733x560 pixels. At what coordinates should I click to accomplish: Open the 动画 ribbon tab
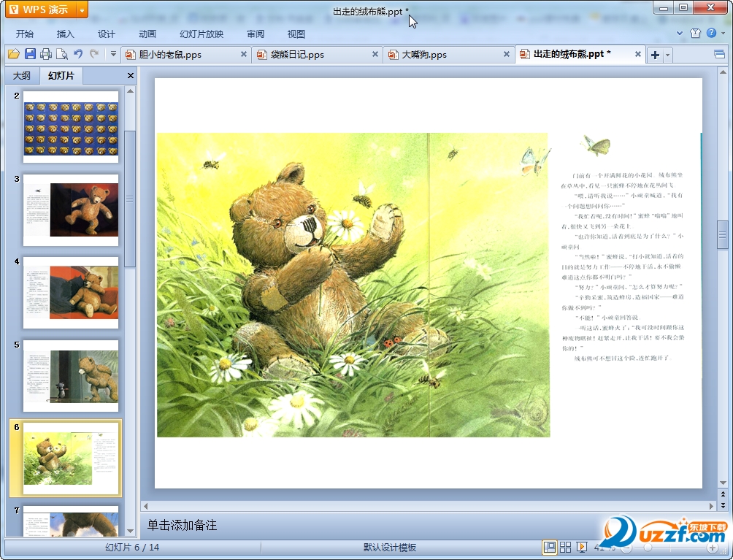[147, 34]
